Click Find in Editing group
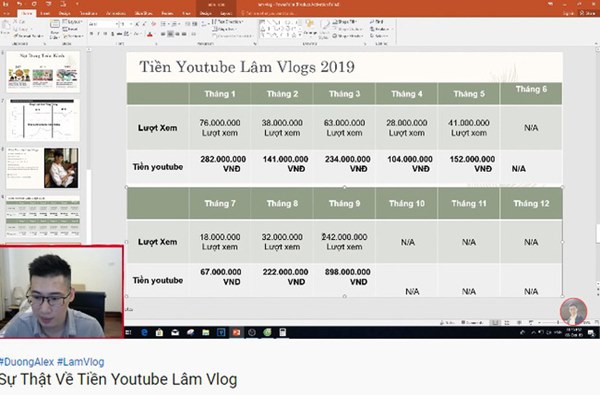The height and width of the screenshot is (395, 600). 377,22
